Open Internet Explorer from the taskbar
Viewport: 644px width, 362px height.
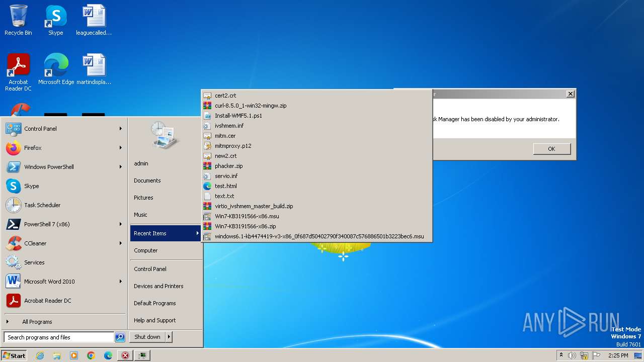coord(40,355)
